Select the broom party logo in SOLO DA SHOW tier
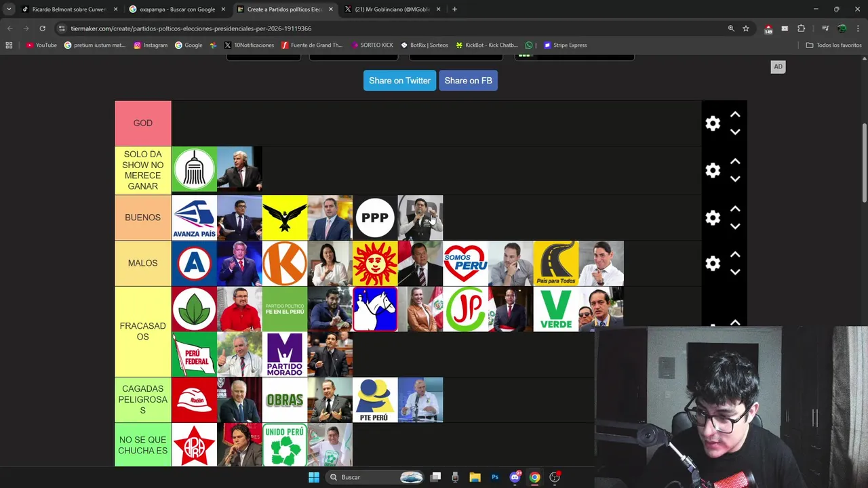868x488 pixels. coord(194,169)
